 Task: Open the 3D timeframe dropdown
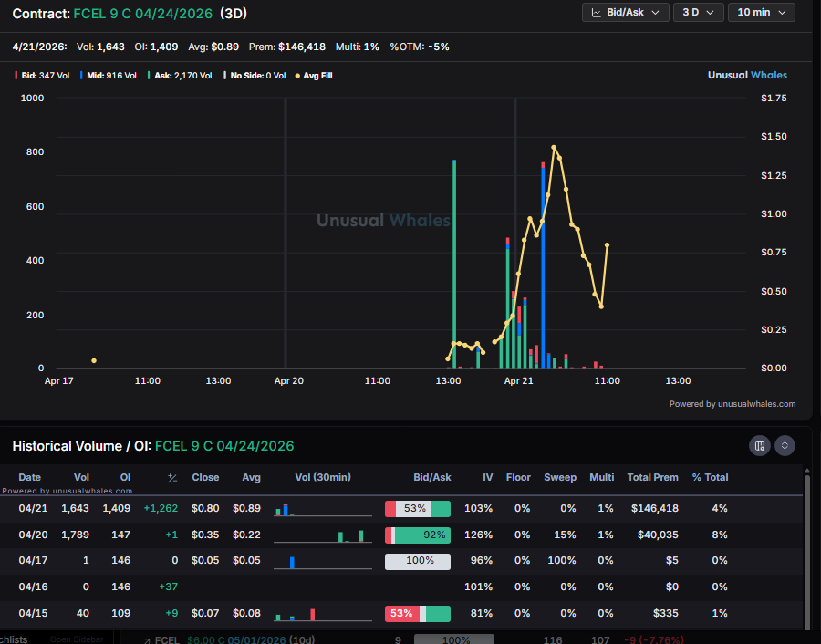click(x=698, y=13)
